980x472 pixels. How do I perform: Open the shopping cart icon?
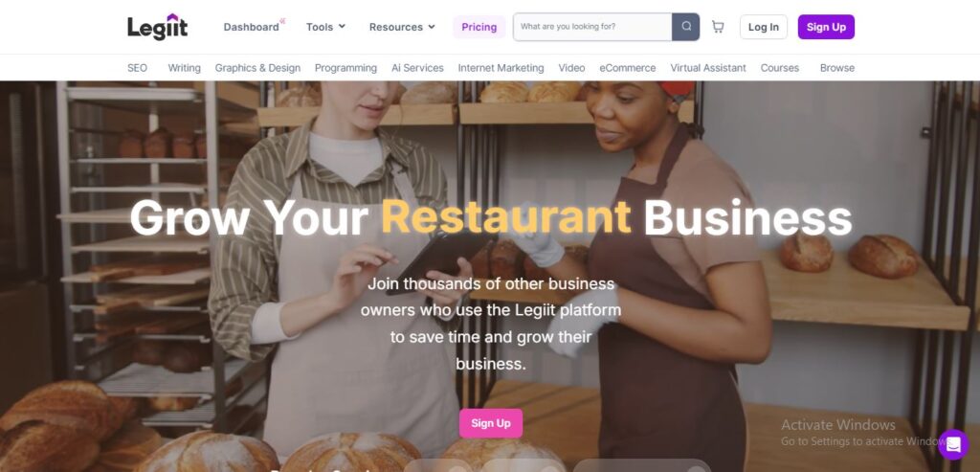click(718, 27)
